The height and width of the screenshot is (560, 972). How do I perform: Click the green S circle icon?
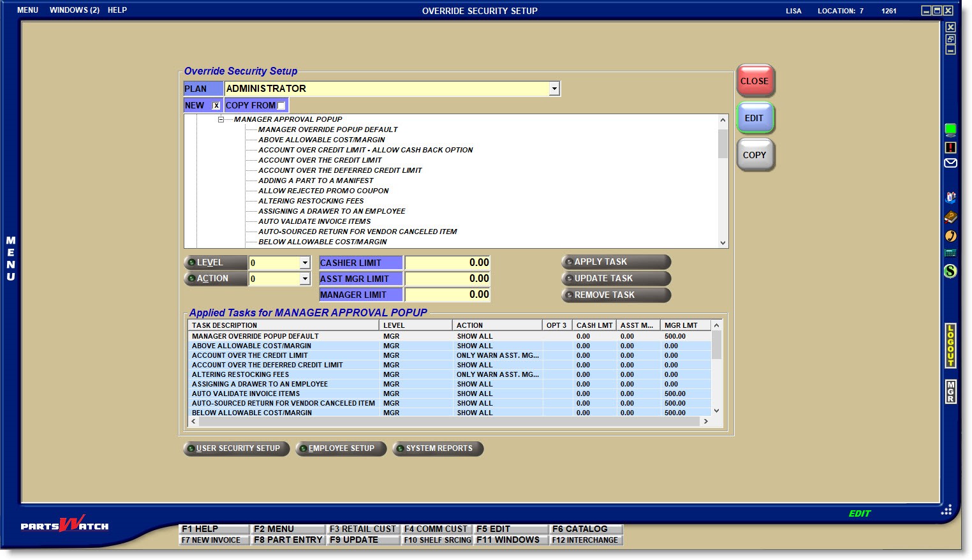click(x=950, y=271)
